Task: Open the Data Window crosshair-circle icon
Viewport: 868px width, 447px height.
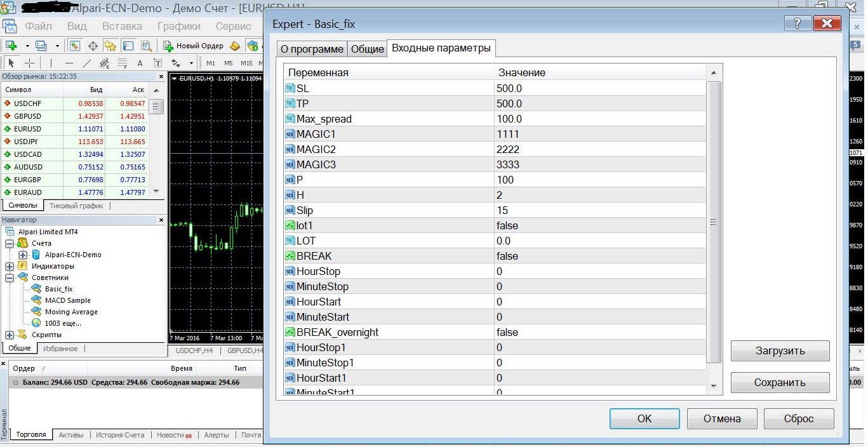Action: [93, 46]
